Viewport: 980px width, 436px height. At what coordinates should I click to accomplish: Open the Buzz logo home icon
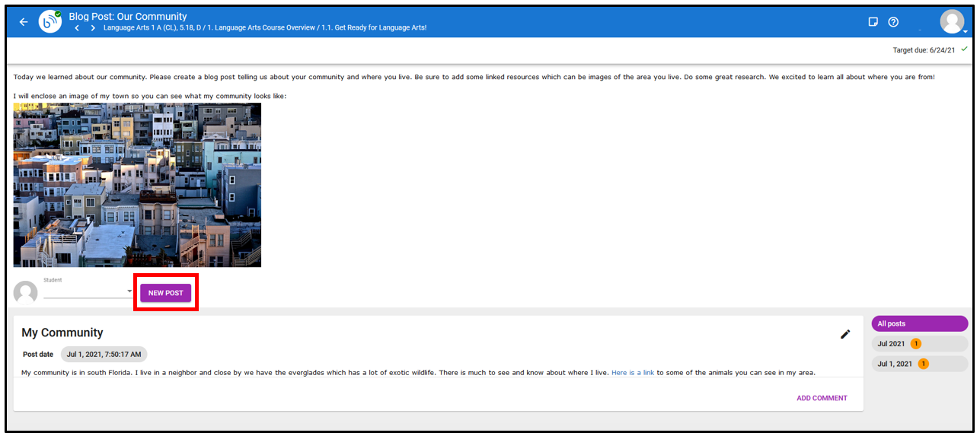click(x=50, y=22)
